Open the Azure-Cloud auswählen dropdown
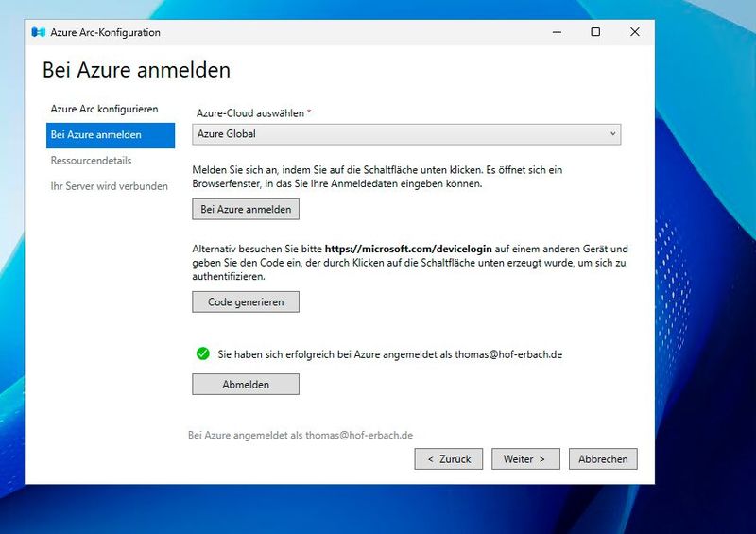This screenshot has width=756, height=534. pos(406,134)
